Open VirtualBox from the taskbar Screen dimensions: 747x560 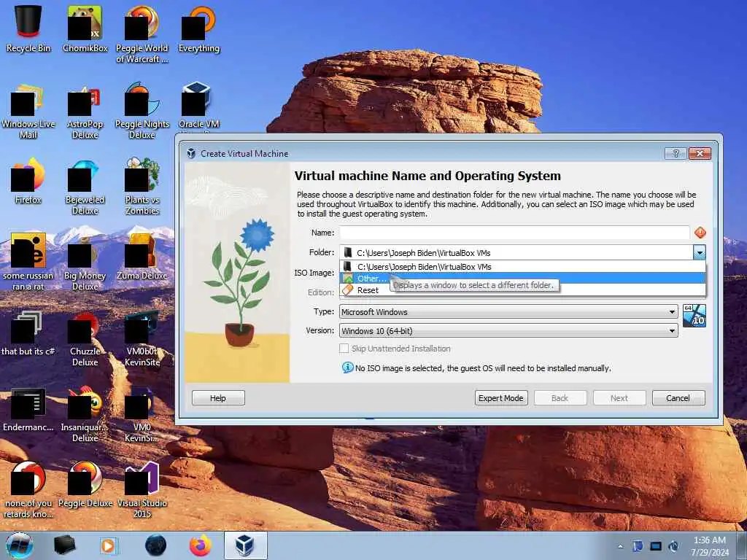pyautogui.click(x=245, y=545)
